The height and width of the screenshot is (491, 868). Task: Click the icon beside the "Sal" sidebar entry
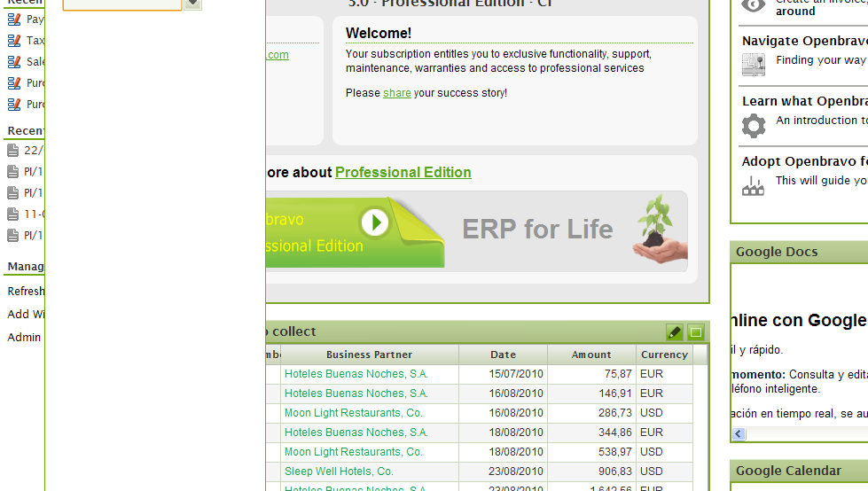(x=14, y=61)
